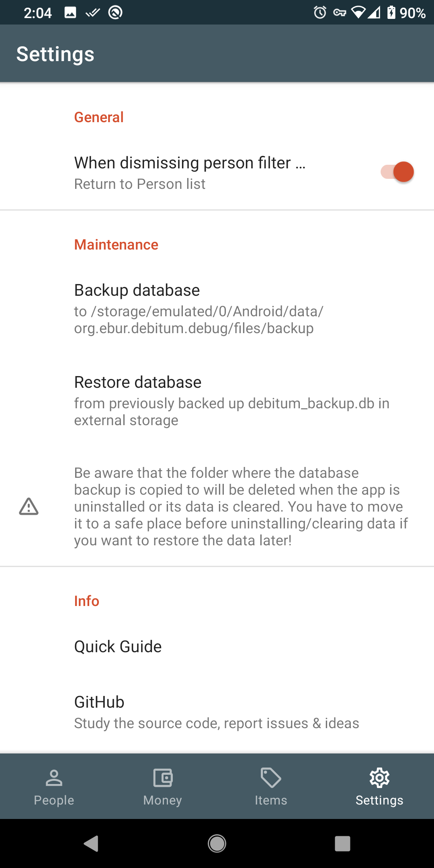Image resolution: width=434 pixels, height=868 pixels.
Task: Tap the image notification icon in status bar
Action: 70,12
